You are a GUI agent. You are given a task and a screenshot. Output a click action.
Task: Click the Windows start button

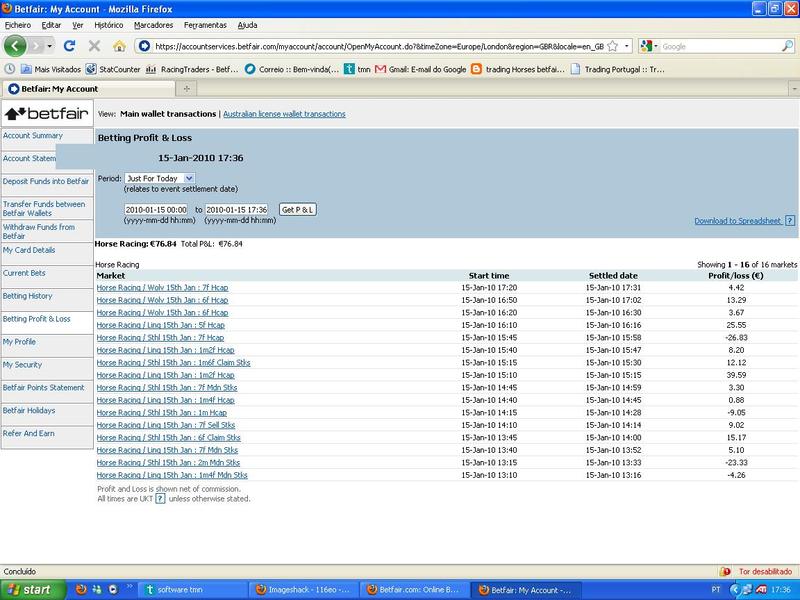[x=33, y=590]
